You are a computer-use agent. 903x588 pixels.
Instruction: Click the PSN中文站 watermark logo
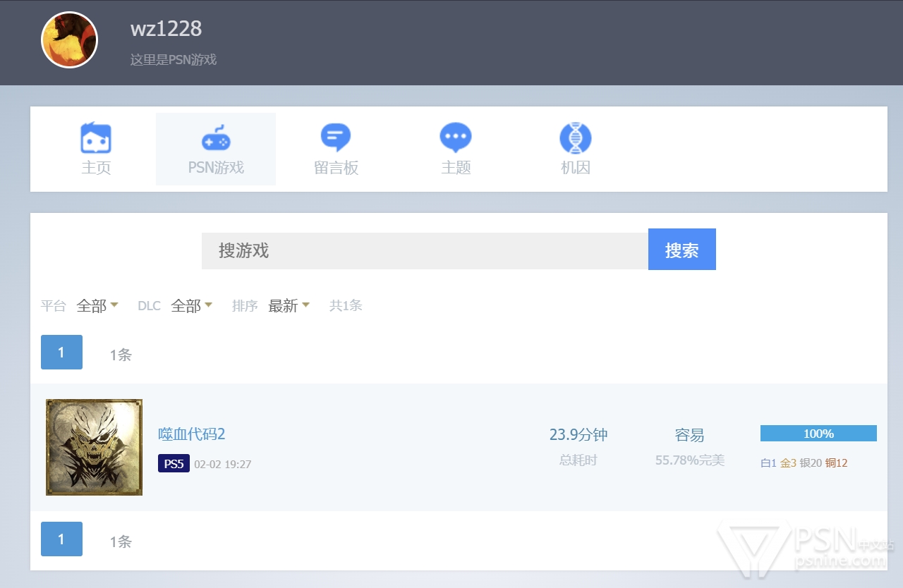806,548
